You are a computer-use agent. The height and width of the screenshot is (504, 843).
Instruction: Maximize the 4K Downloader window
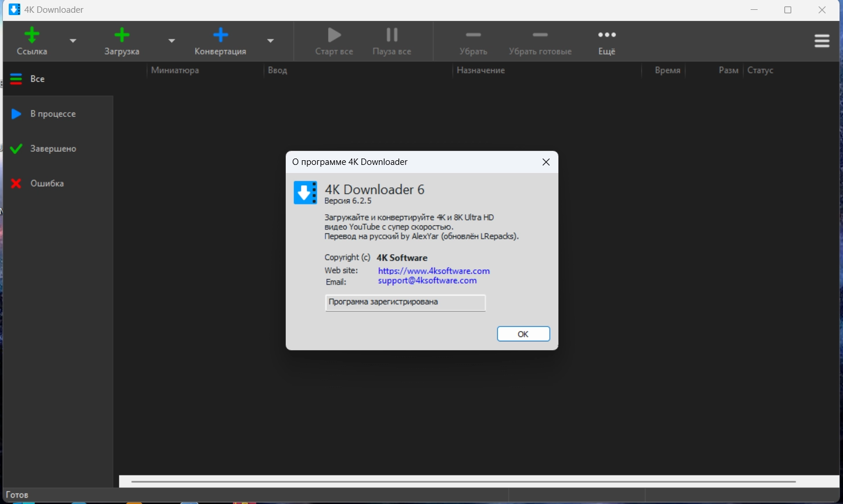pos(788,10)
